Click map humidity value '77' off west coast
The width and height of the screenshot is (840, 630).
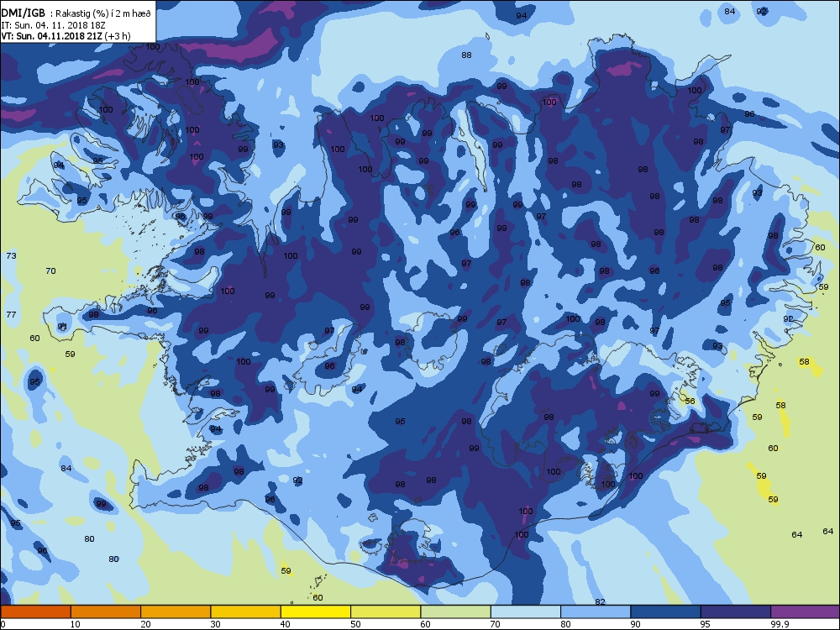(11, 314)
